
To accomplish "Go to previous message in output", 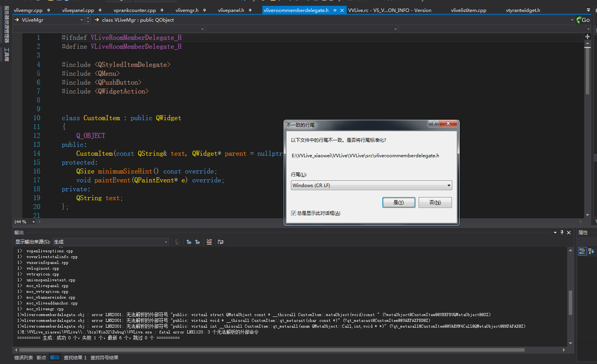I will pos(189,242).
